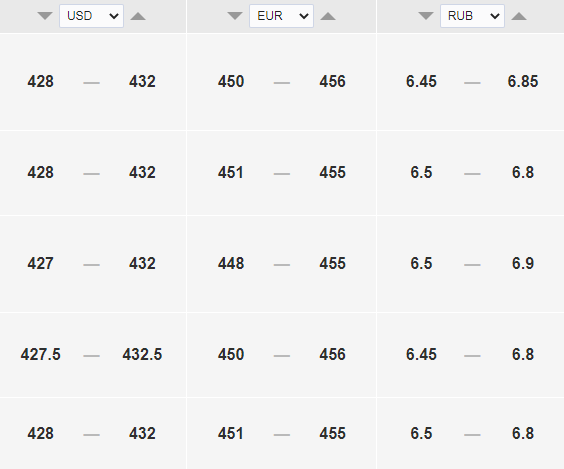Open the RUB currency dropdown
The width and height of the screenshot is (564, 469).
tap(472, 16)
